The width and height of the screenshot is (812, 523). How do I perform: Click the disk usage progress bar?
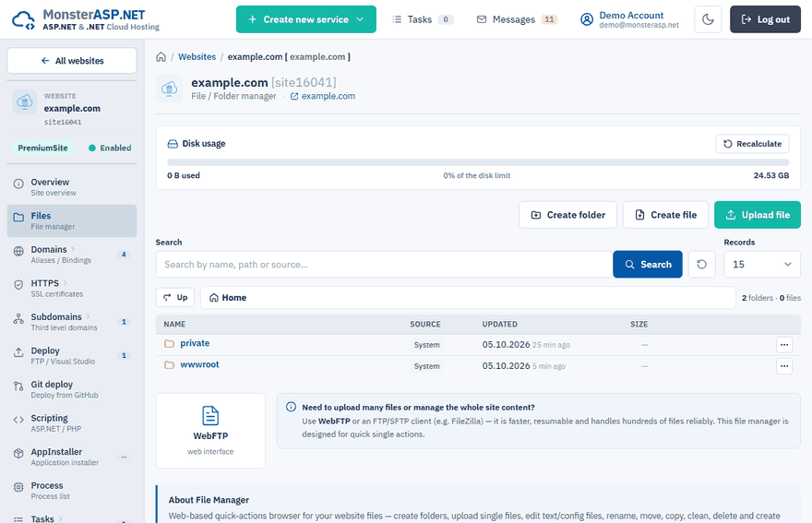coord(478,162)
